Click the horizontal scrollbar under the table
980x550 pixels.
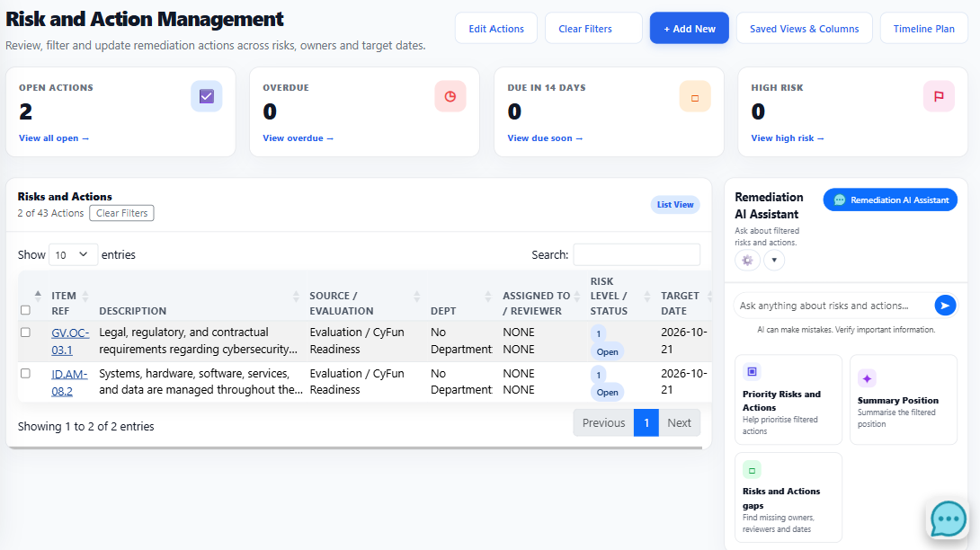click(356, 448)
